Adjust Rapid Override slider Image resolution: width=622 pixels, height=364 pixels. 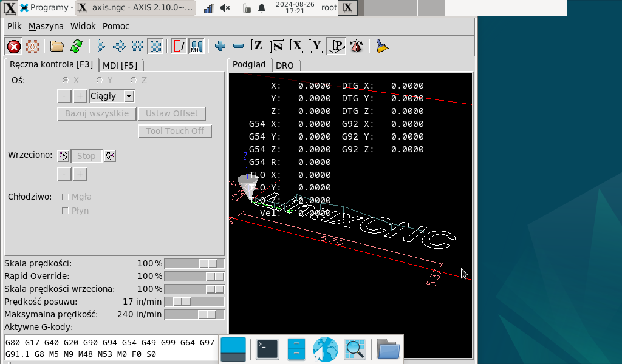pos(194,277)
